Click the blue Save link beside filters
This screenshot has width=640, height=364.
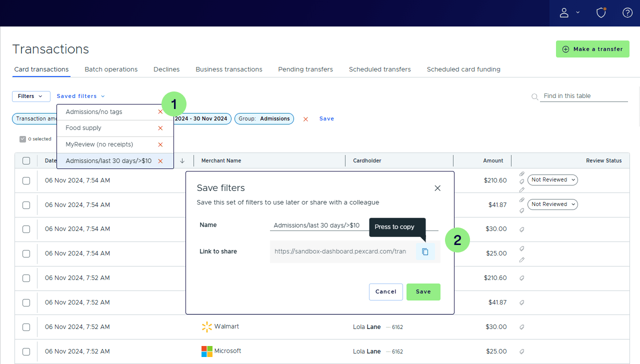point(326,119)
